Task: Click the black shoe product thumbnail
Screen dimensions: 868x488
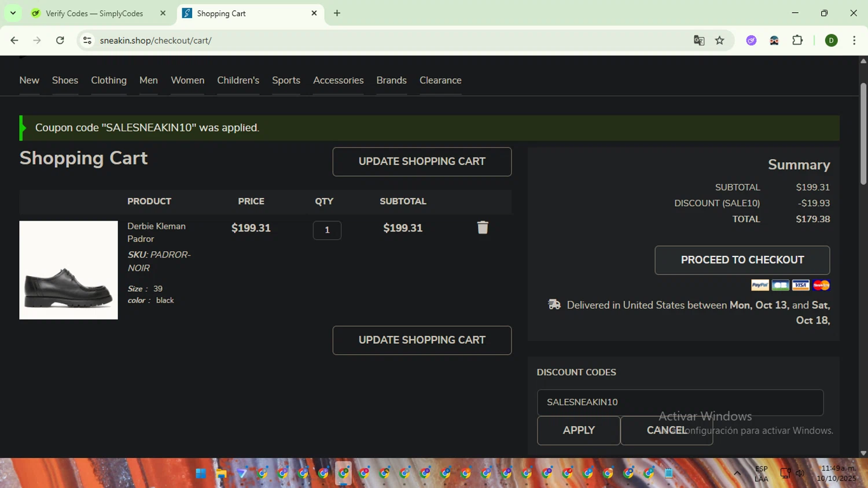Action: pos(68,270)
